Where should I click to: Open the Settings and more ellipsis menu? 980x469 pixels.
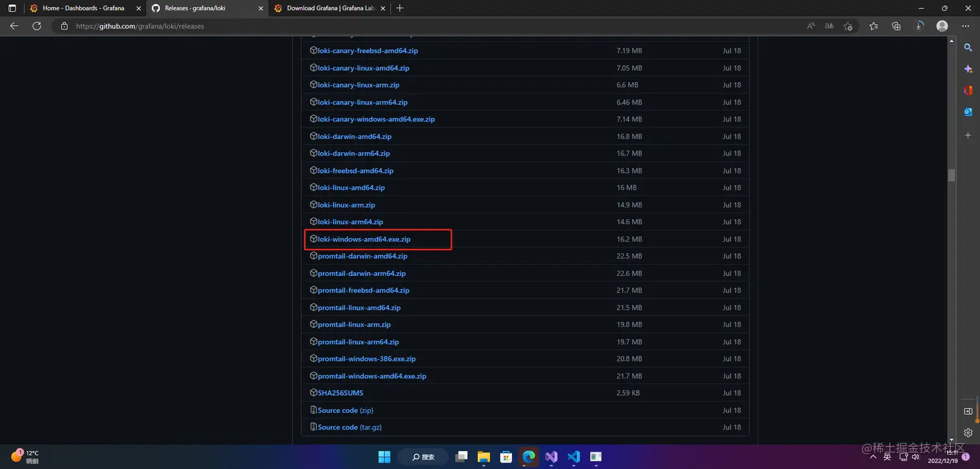pyautogui.click(x=965, y=26)
